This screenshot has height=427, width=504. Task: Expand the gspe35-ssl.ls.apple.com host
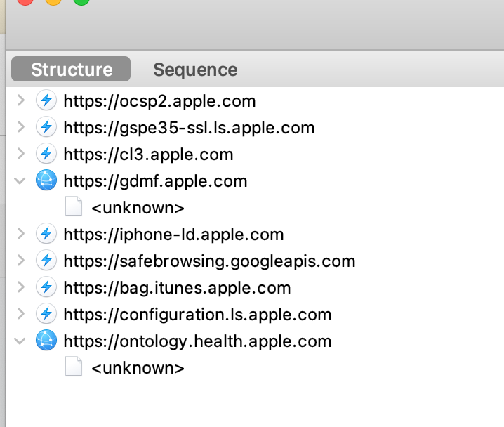(x=21, y=127)
